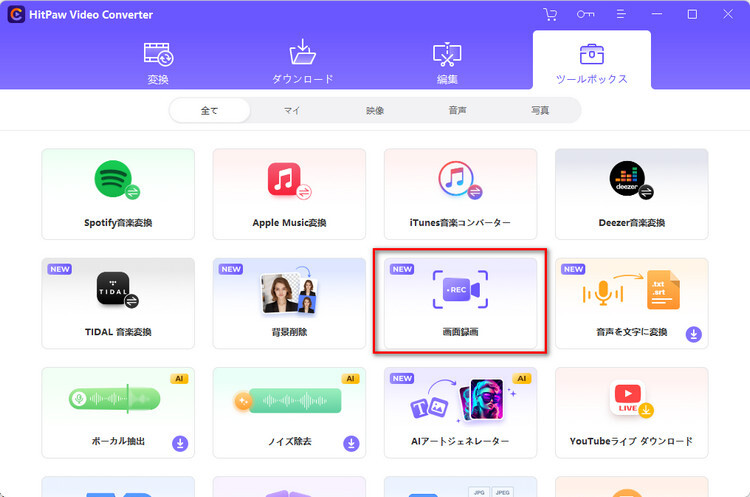Screen dimensions: 750x497
Task: Open the background removal portrait icon
Action: [x=289, y=290]
